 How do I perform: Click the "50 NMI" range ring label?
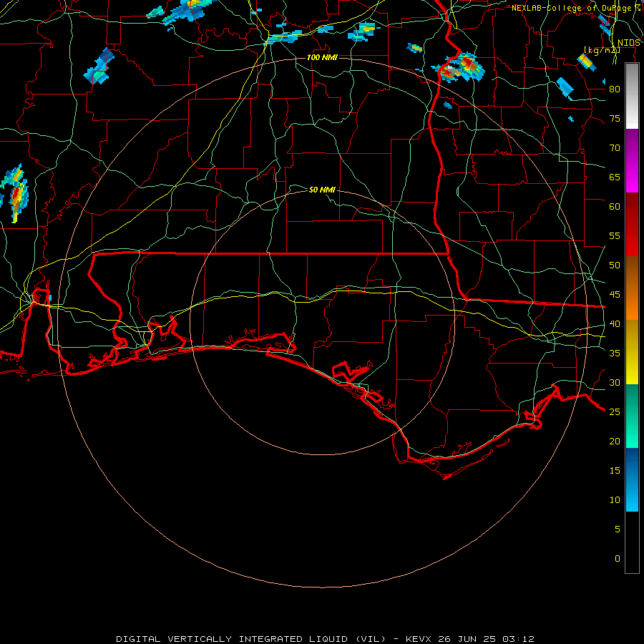322,190
